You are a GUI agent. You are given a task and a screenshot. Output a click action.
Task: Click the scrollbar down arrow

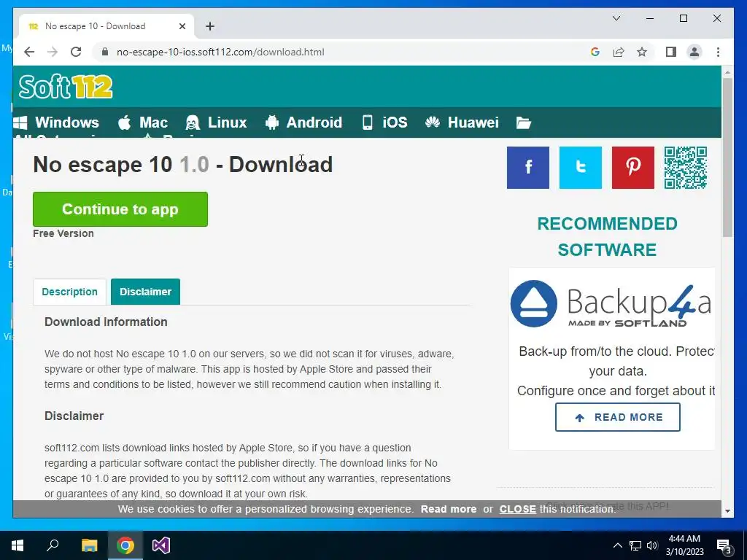[x=727, y=511]
